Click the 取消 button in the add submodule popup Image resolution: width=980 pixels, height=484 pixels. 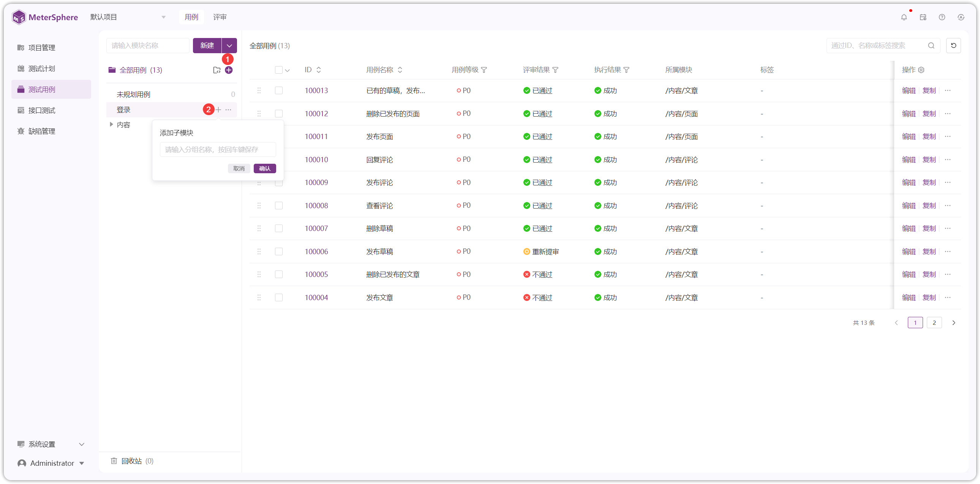[239, 169]
